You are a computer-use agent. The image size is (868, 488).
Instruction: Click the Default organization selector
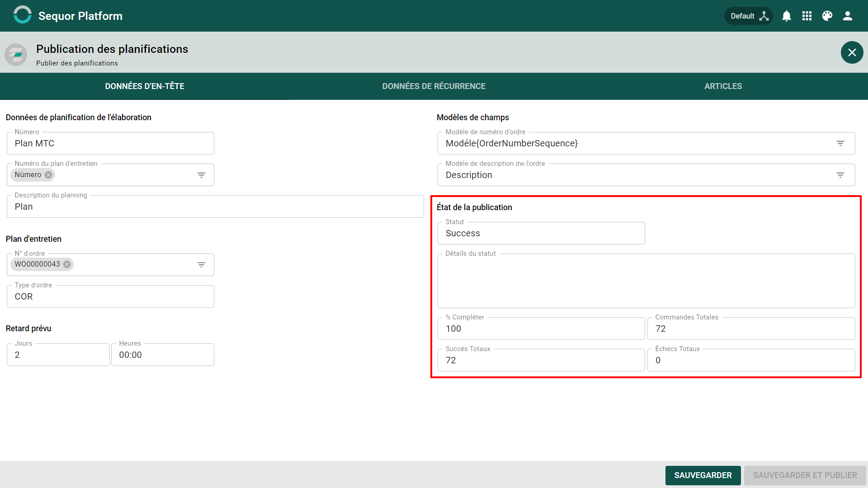tap(749, 16)
